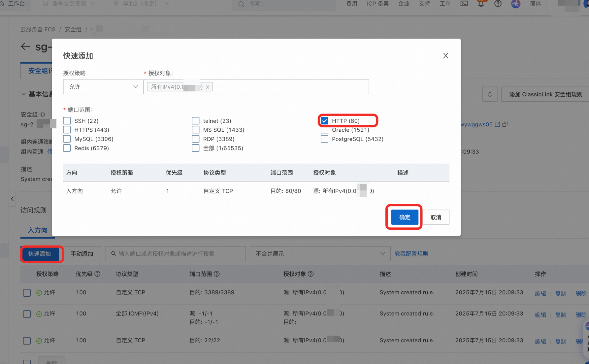Check the MS SQL (1433) port box
The height and width of the screenshot is (364, 589).
point(196,130)
